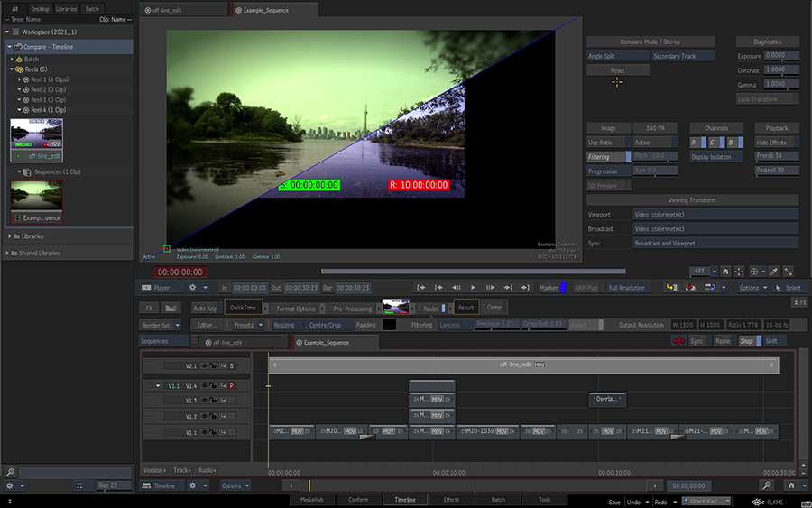The height and width of the screenshot is (508, 812).
Task: Toggle the eye icon on track V1.3
Action: point(206,400)
